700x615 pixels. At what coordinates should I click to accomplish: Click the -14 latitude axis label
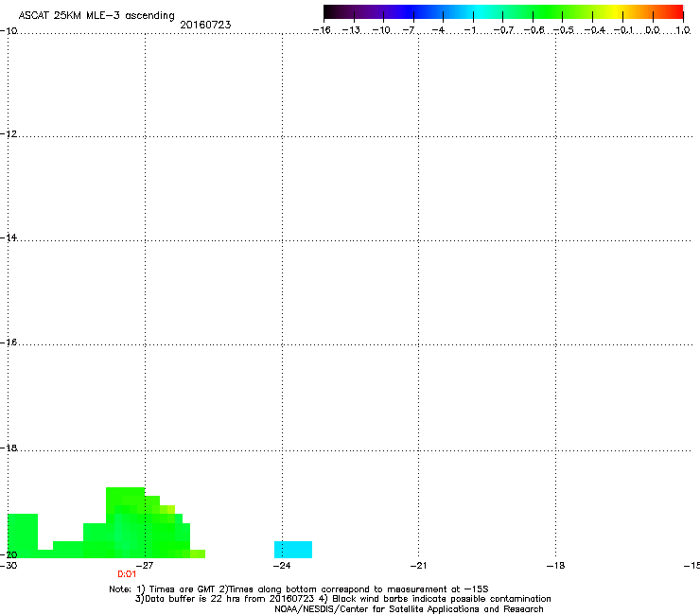(x=9, y=238)
